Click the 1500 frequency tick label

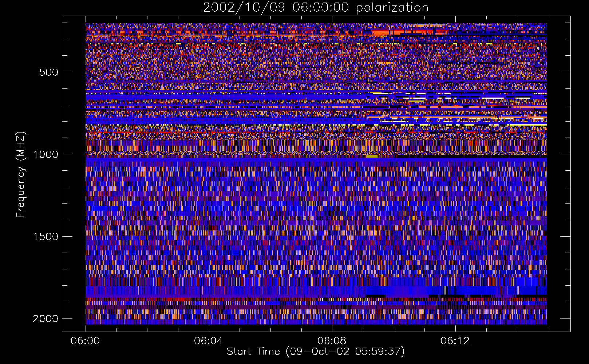point(46,237)
